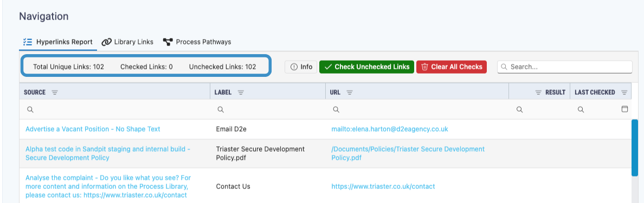This screenshot has height=203, width=644.
Task: Open Advertise a Vacant Position source link
Action: (93, 129)
